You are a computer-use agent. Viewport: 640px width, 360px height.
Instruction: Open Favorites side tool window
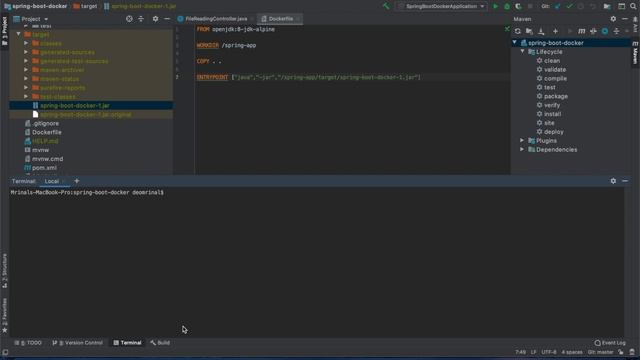tap(4, 315)
